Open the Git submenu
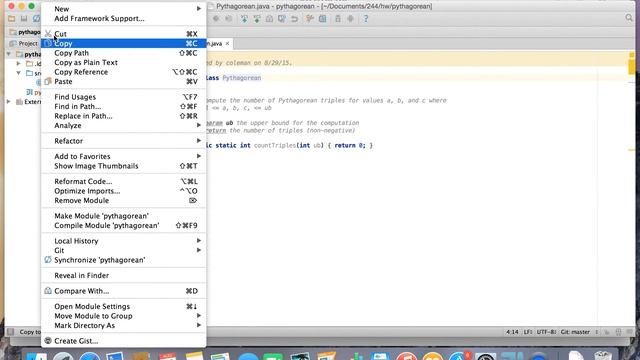 123,250
